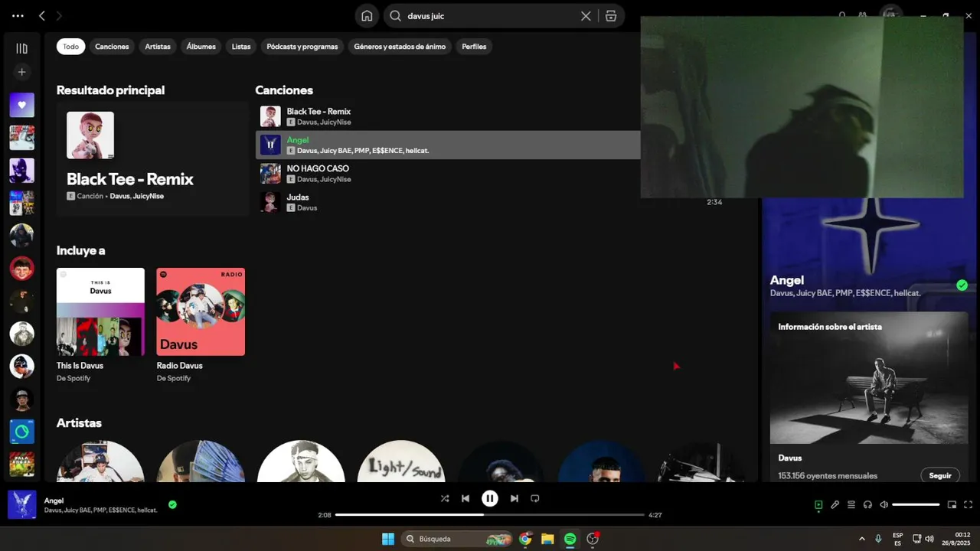Open the Browse icon beside search
980x551 pixels.
611,16
